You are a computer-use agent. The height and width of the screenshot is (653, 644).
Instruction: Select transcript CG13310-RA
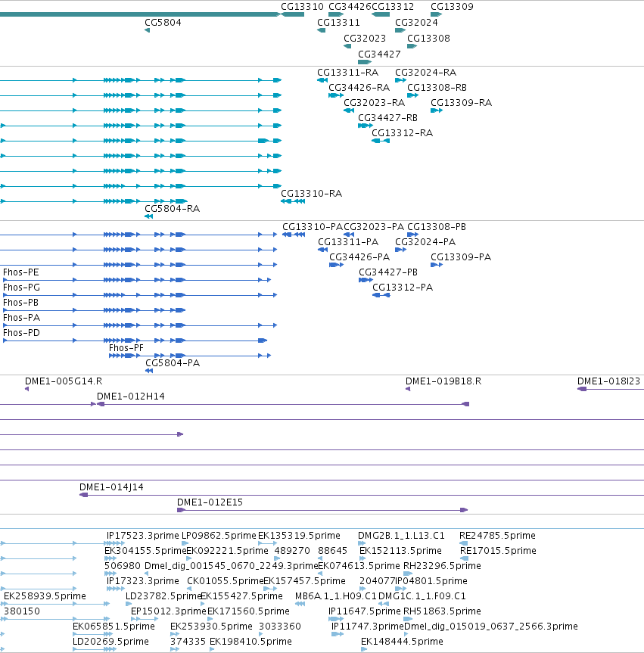(x=312, y=194)
